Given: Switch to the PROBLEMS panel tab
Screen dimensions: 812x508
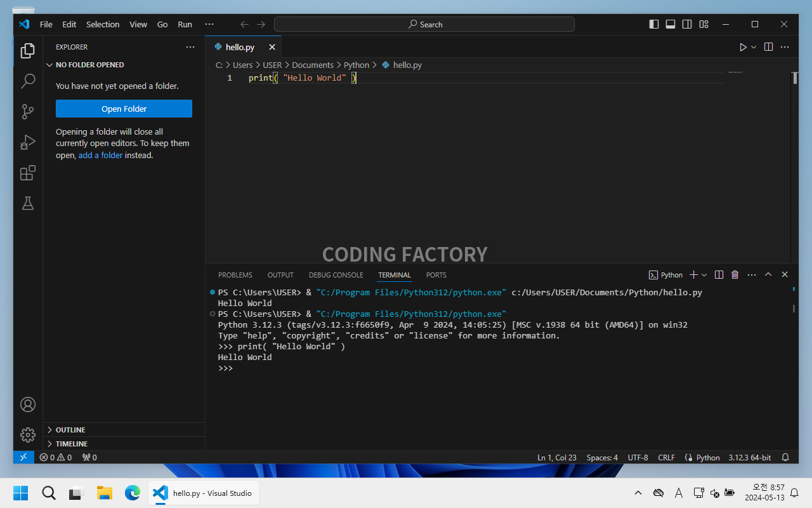Looking at the screenshot, I should 235,275.
